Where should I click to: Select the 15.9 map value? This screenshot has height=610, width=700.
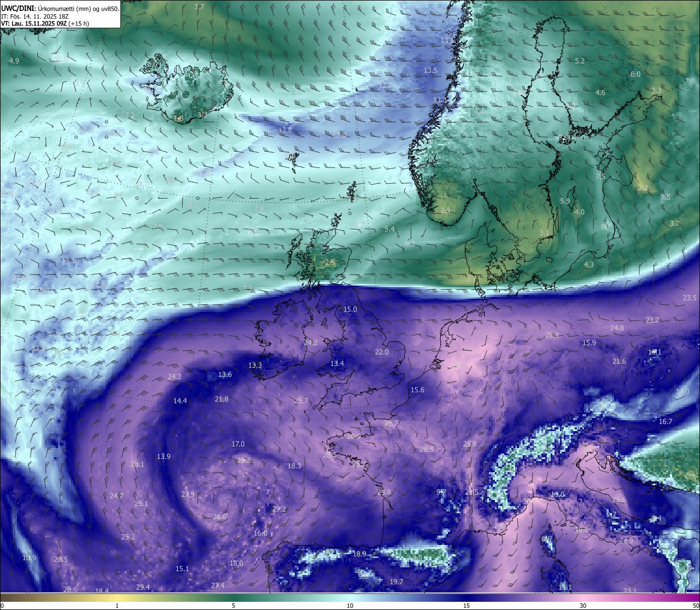(x=589, y=342)
